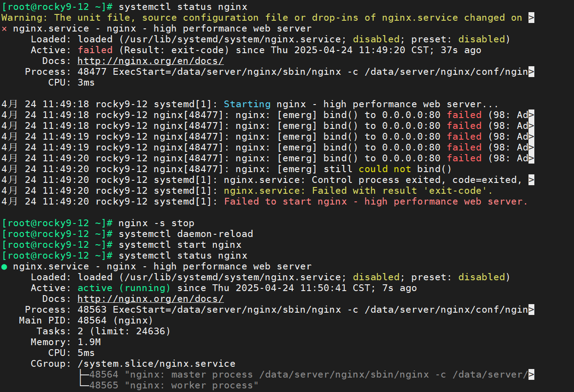Open the nginx docs link in failed status
The width and height of the screenshot is (574, 392).
[x=150, y=61]
